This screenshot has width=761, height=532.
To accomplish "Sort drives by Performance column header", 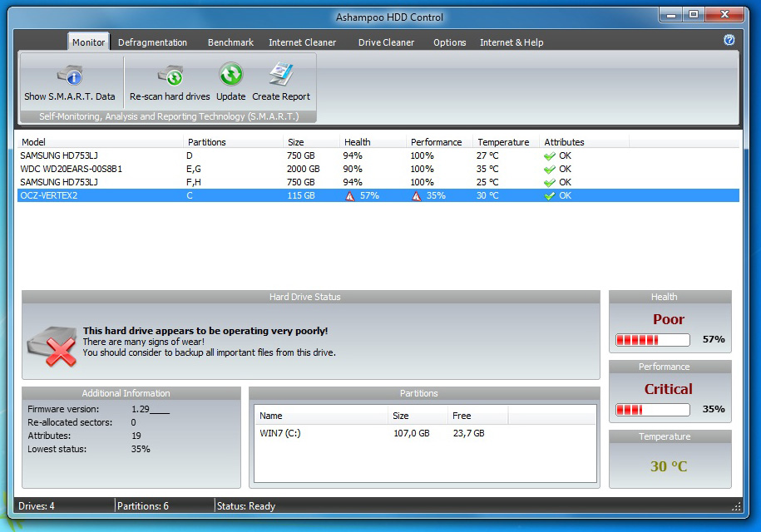I will pos(439,142).
